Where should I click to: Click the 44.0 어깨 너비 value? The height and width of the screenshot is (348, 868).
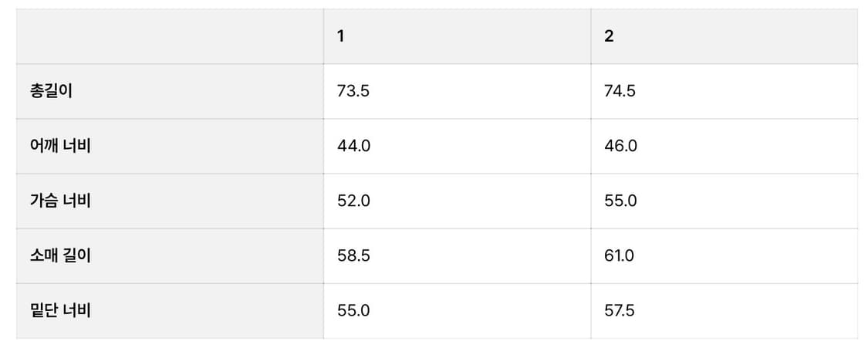tap(354, 146)
